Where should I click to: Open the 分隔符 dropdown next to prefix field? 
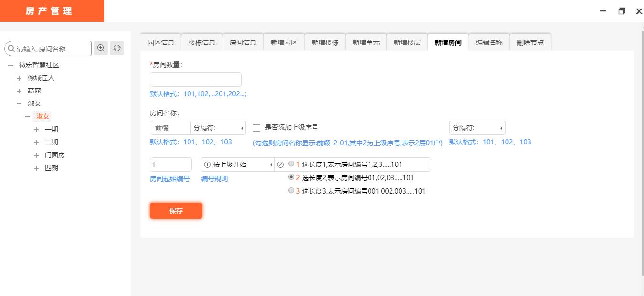(218, 128)
